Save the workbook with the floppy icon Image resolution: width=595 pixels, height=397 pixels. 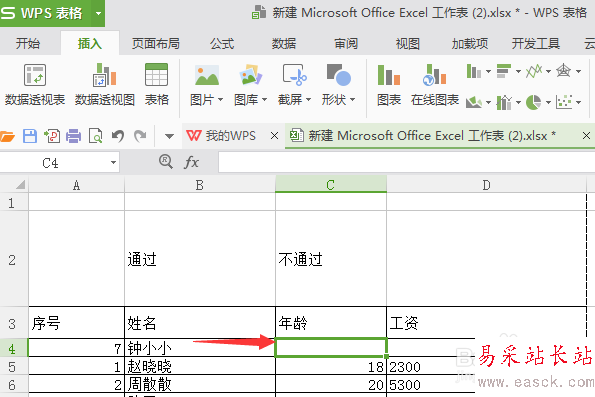click(x=30, y=136)
